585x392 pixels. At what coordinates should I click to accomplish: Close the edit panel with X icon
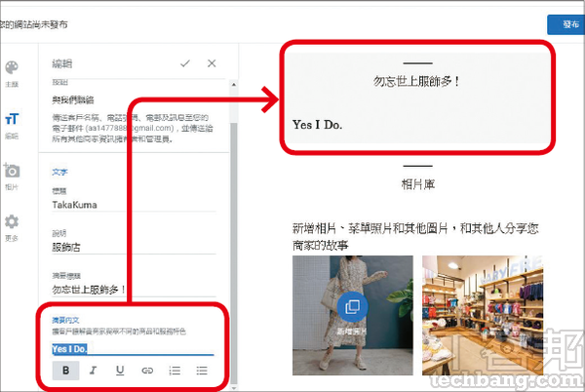pyautogui.click(x=212, y=63)
